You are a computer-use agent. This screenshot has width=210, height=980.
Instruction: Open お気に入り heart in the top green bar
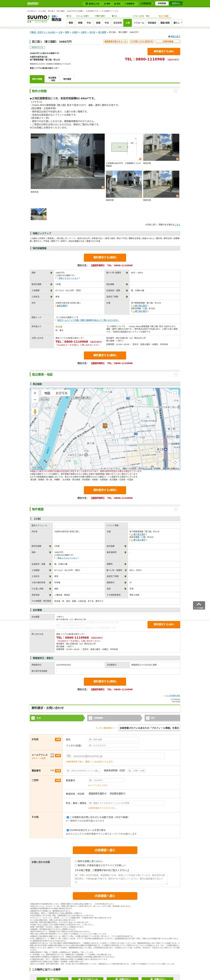(x=93, y=3)
